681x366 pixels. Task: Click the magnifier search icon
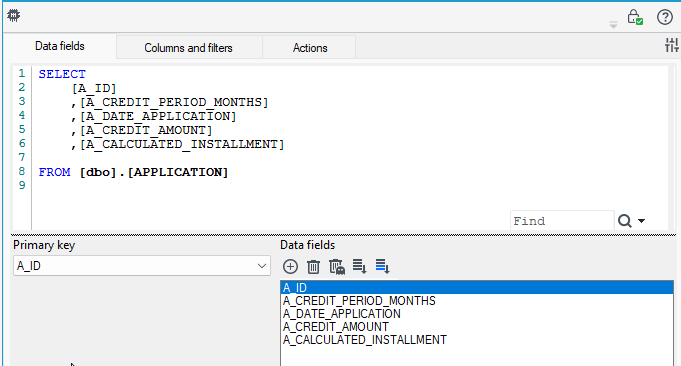point(625,221)
